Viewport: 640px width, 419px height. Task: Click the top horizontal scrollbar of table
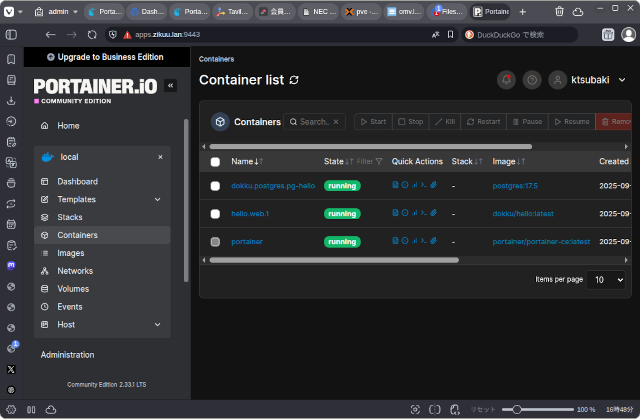click(371, 147)
